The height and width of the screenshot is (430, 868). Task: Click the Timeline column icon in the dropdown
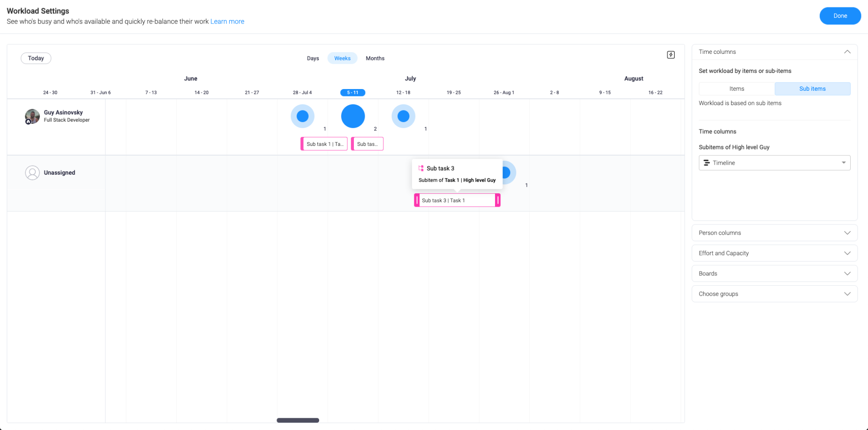(x=706, y=163)
